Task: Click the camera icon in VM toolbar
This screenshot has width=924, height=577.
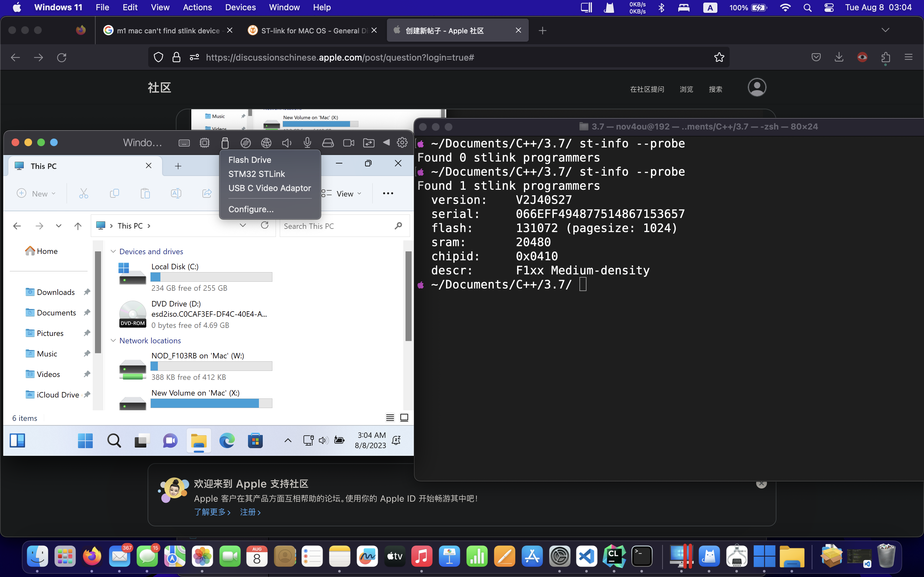Action: tap(348, 143)
